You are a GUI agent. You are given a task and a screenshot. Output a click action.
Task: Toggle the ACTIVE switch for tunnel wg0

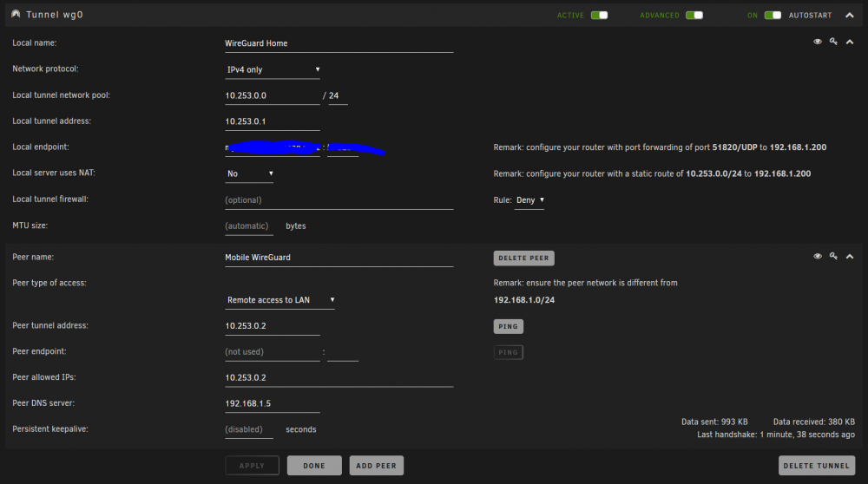[599, 15]
